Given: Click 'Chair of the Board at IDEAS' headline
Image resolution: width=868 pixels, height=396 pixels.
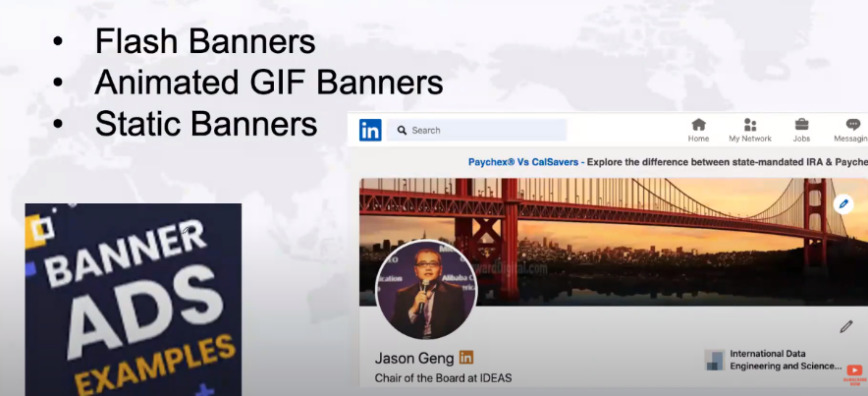Looking at the screenshot, I should click(443, 378).
